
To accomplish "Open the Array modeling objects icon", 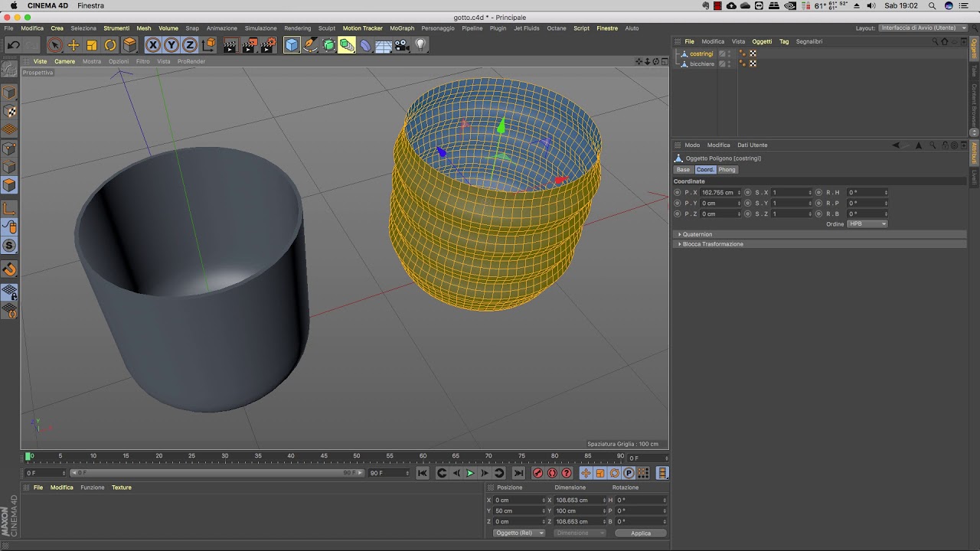I will click(347, 45).
